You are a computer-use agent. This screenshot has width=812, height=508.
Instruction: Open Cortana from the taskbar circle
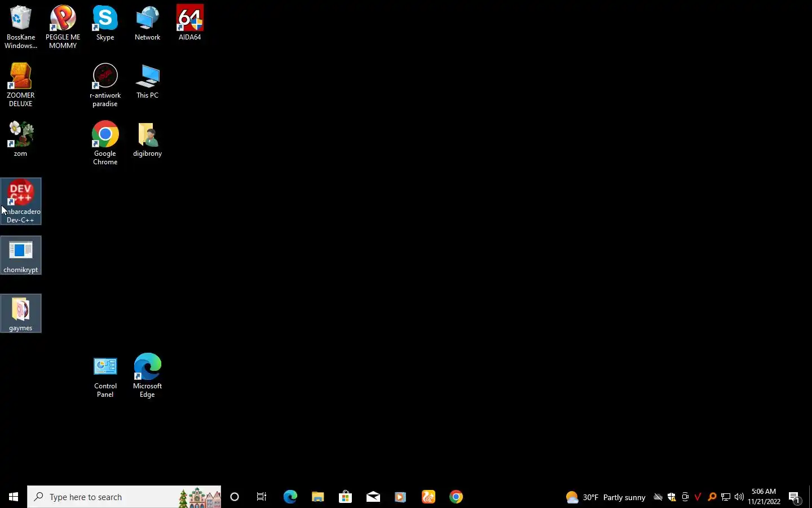point(235,497)
